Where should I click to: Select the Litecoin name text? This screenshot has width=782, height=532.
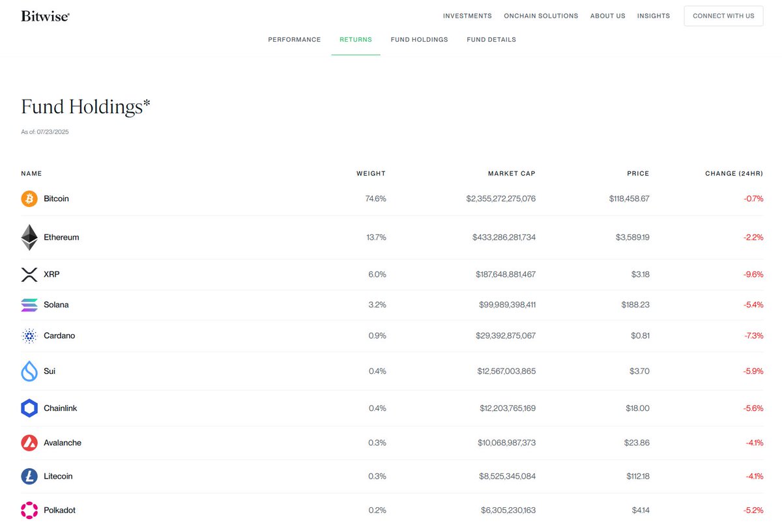point(58,477)
